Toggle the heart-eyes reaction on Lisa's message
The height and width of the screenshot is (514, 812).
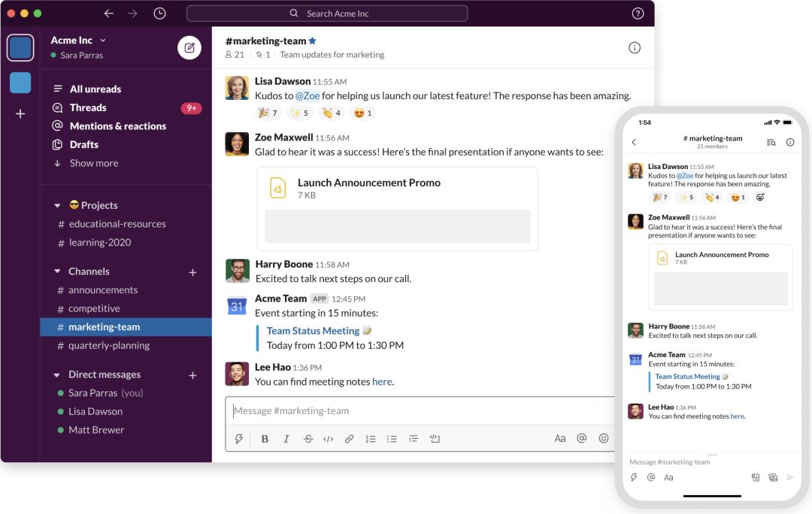coord(363,113)
